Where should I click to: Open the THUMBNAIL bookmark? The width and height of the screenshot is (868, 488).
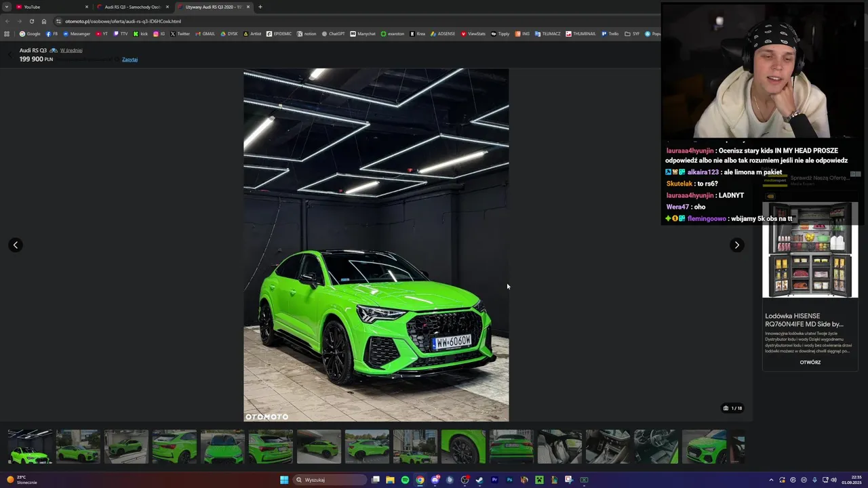[580, 34]
